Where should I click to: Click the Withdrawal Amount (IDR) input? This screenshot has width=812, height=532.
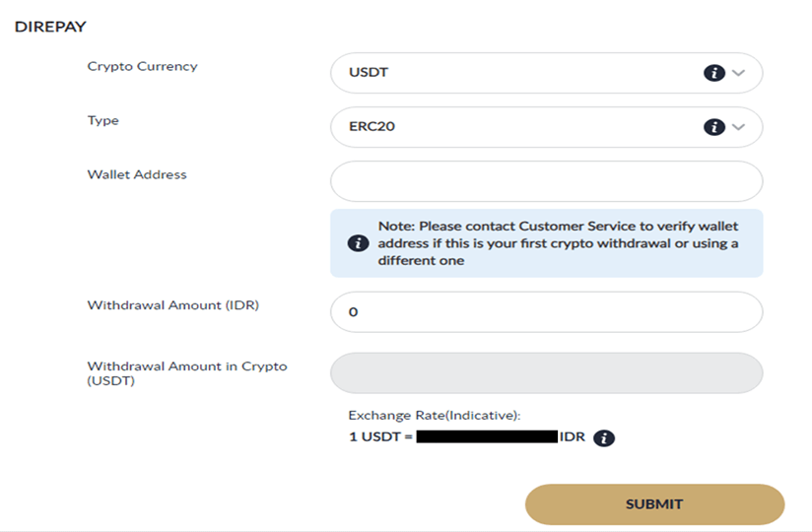(546, 312)
